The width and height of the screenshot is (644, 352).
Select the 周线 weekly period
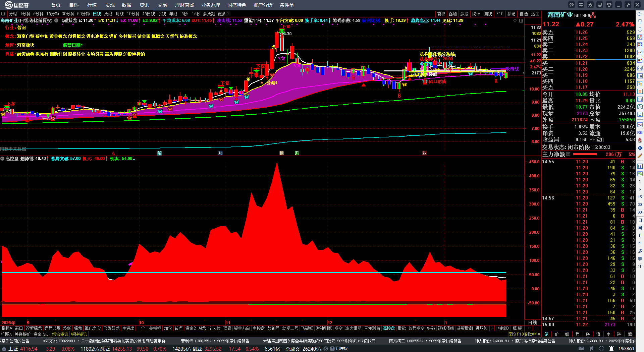pyautogui.click(x=108, y=14)
